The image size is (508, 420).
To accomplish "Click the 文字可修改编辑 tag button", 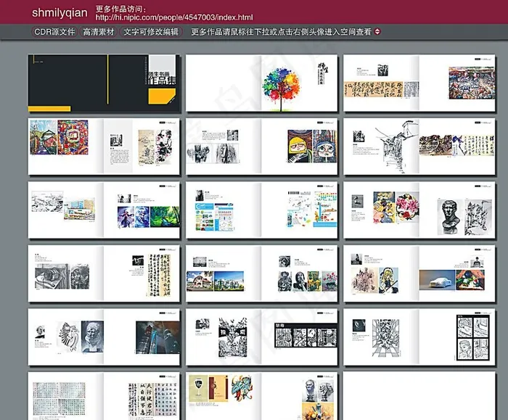I will pyautogui.click(x=151, y=32).
